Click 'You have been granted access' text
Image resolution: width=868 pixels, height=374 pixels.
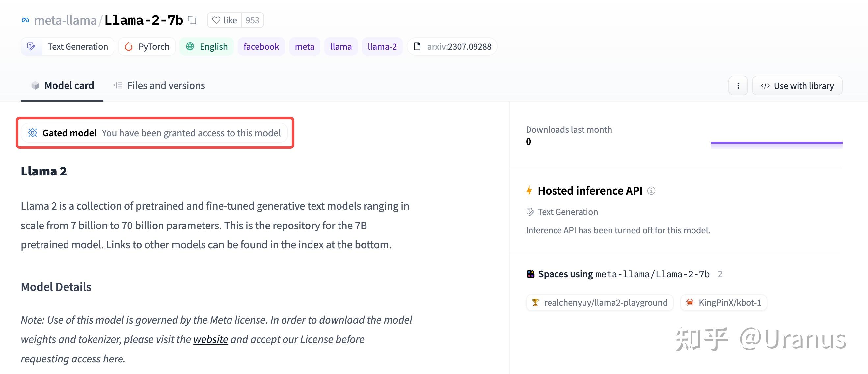[x=191, y=133]
